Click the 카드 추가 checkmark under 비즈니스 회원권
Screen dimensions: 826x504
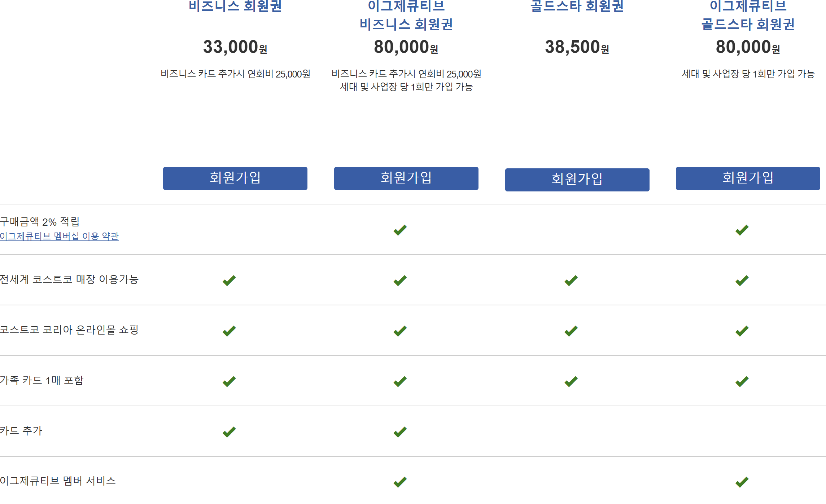point(228,432)
